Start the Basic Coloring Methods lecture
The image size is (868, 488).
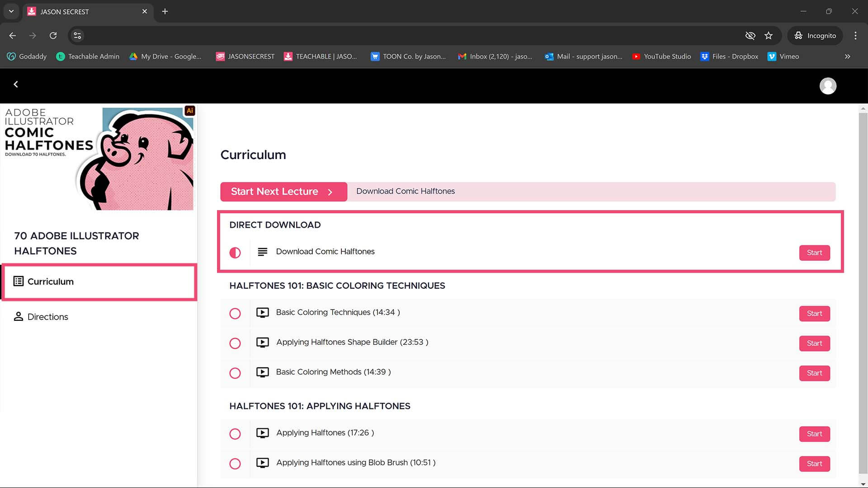point(814,373)
